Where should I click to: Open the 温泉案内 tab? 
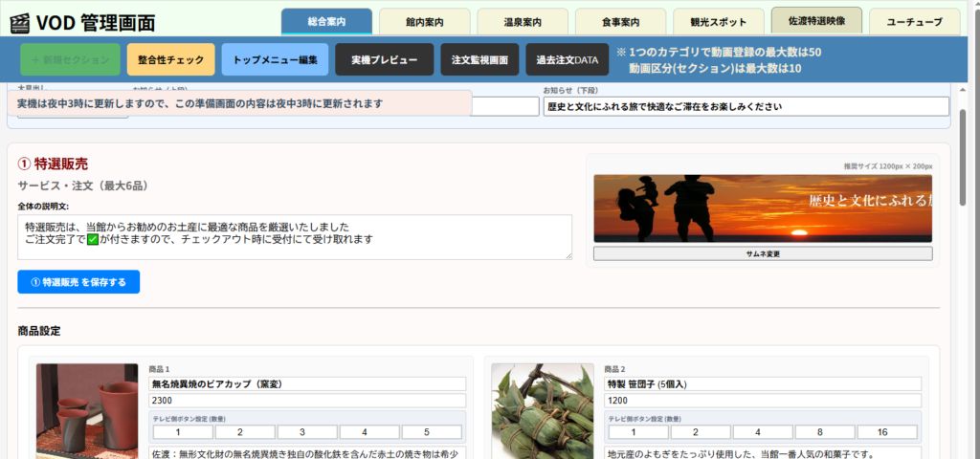click(523, 21)
